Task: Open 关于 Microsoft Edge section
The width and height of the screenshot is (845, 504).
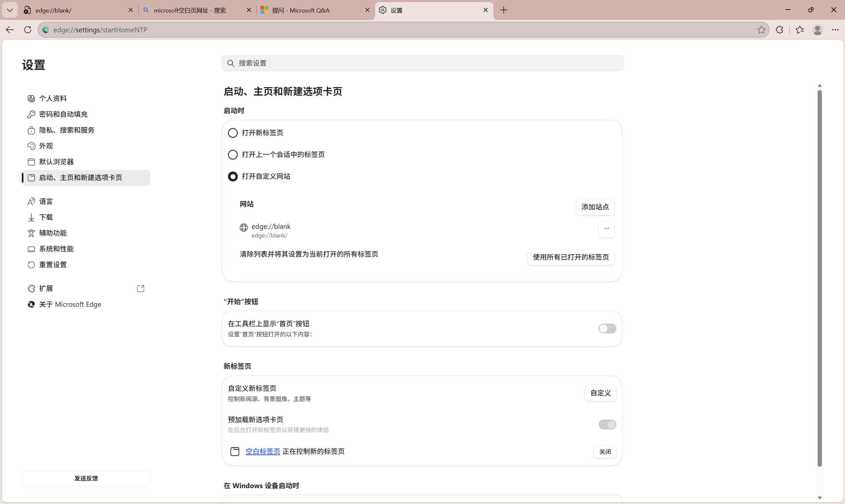Action: click(x=86, y=304)
